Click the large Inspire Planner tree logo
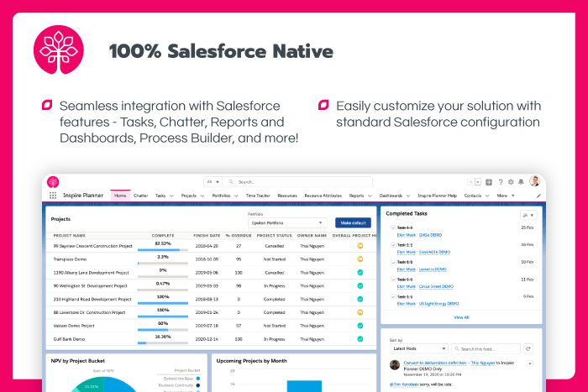 pyautogui.click(x=59, y=50)
